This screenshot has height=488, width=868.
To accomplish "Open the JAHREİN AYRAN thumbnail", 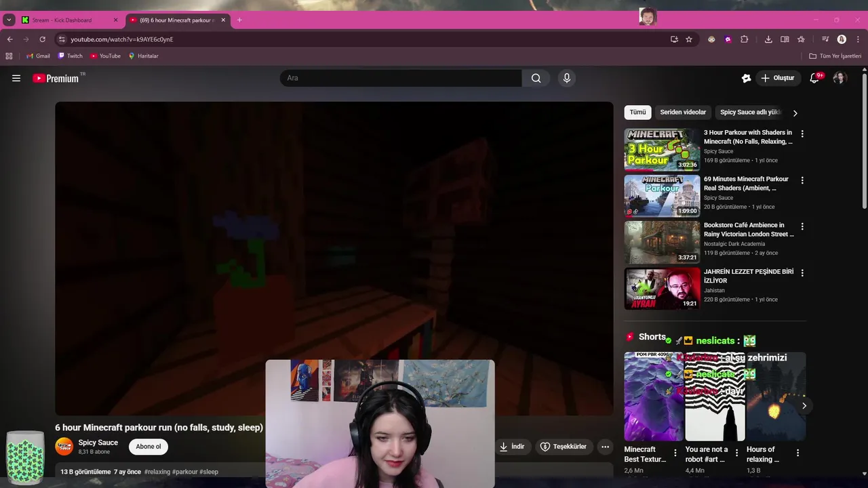I will coord(662,288).
